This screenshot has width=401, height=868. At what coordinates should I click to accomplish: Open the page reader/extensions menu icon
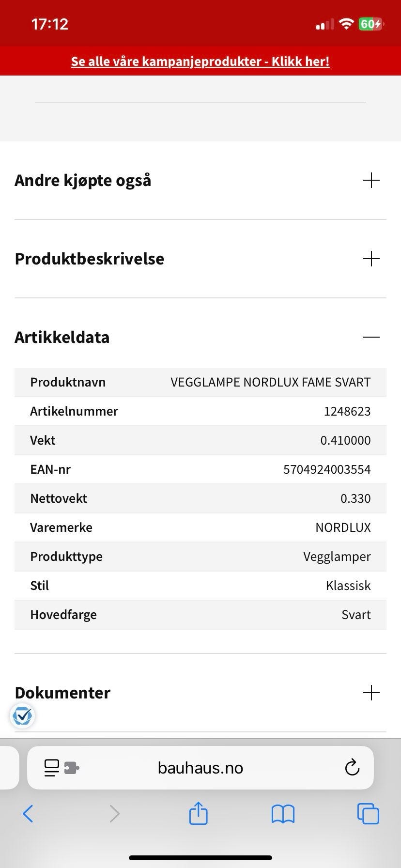point(61,768)
